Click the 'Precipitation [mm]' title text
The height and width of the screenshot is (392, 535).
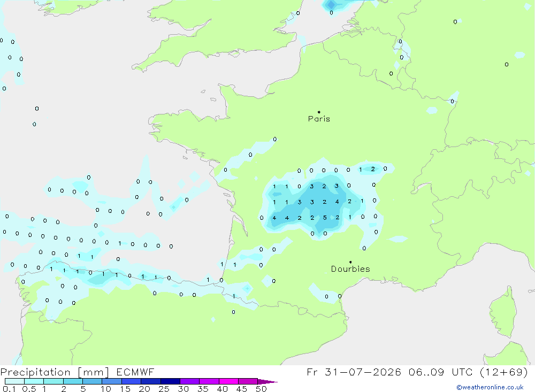pyautogui.click(x=55, y=372)
